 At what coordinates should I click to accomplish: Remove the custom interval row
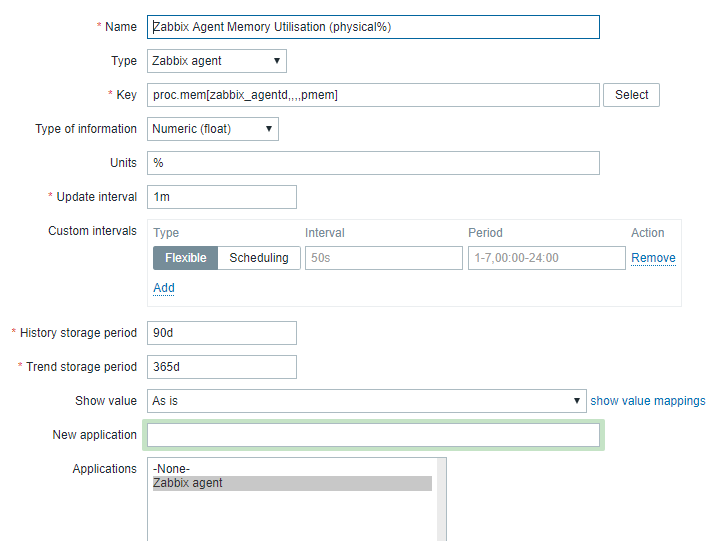click(653, 258)
